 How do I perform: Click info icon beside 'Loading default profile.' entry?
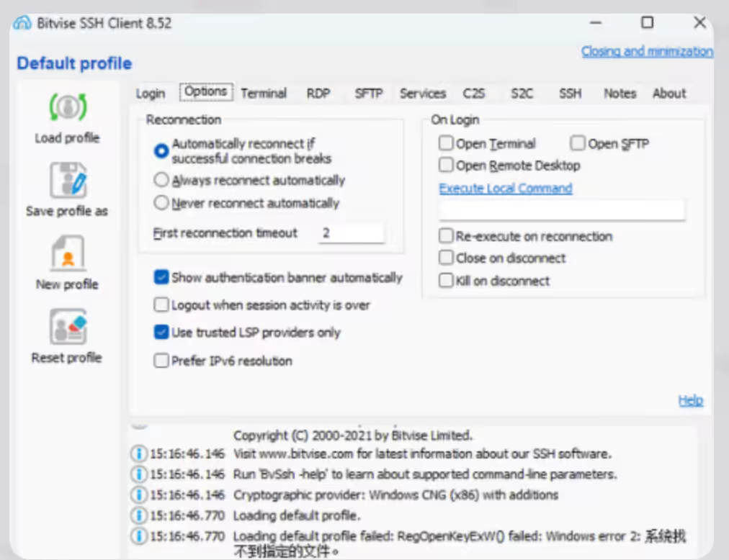pyautogui.click(x=138, y=515)
